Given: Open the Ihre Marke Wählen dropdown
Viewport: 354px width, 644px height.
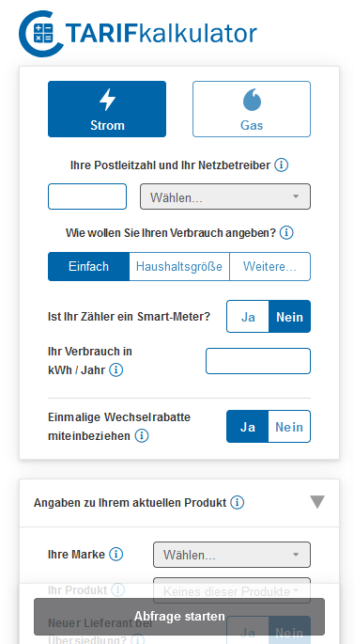Looking at the screenshot, I should pos(232,555).
